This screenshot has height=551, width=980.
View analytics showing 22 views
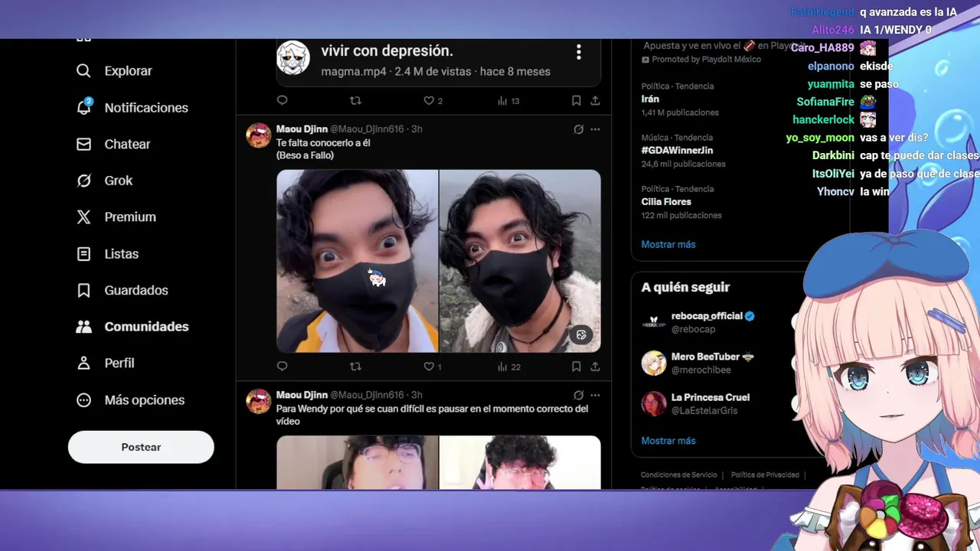tap(508, 367)
